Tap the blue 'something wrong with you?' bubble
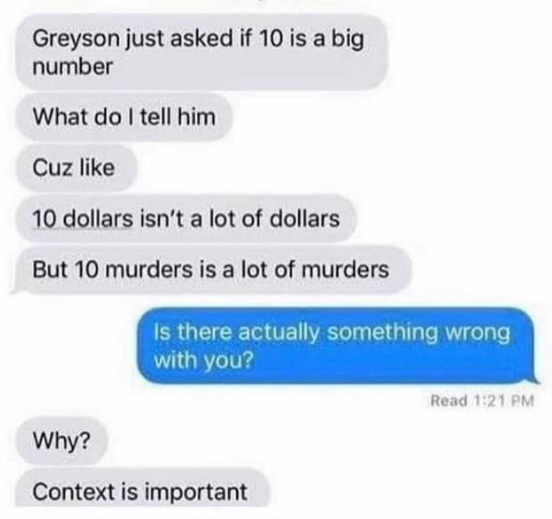Viewport: 552px width, 519px height. (337, 345)
